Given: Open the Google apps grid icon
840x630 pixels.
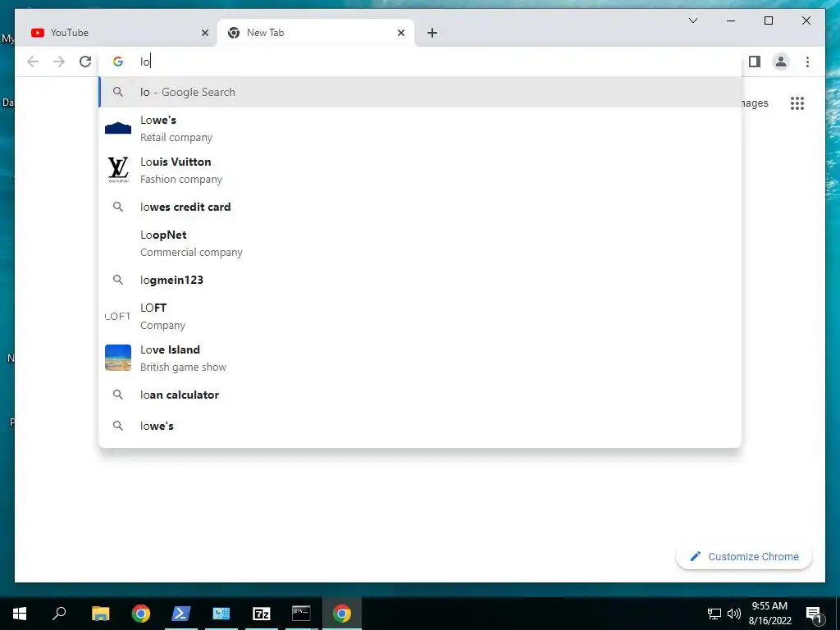Looking at the screenshot, I should coord(797,103).
